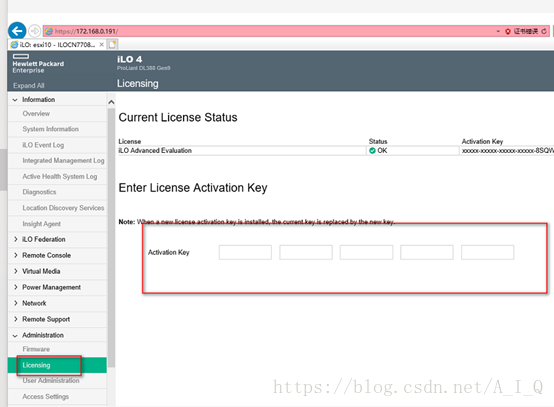Open the Overview page
Viewport: 554px width, 407px height.
pos(36,113)
